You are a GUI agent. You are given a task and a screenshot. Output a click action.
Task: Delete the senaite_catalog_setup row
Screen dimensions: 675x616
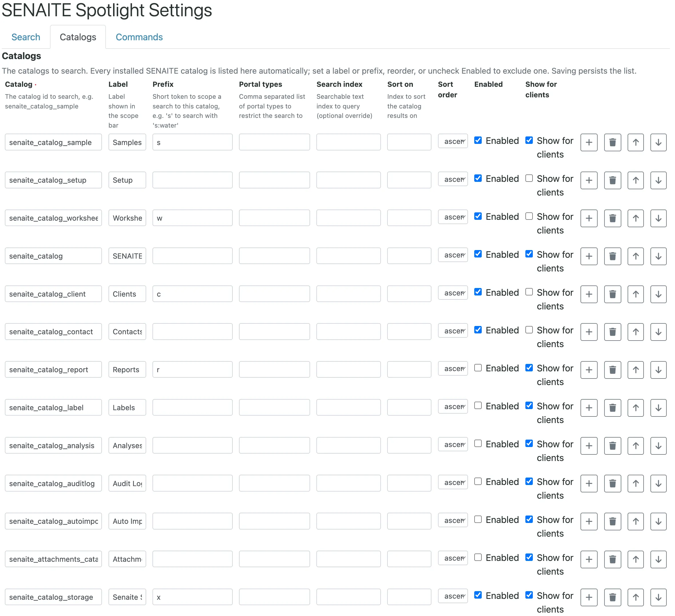tap(612, 180)
